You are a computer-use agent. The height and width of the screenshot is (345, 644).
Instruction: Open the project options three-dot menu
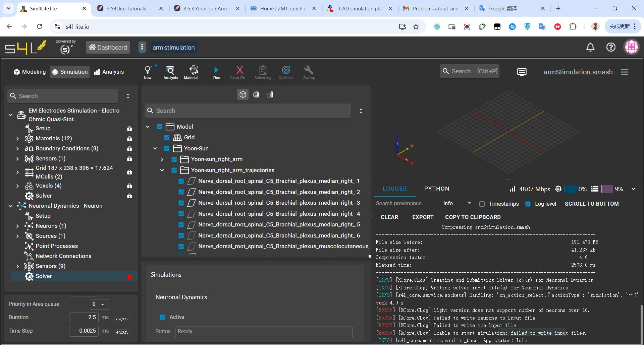click(x=142, y=47)
